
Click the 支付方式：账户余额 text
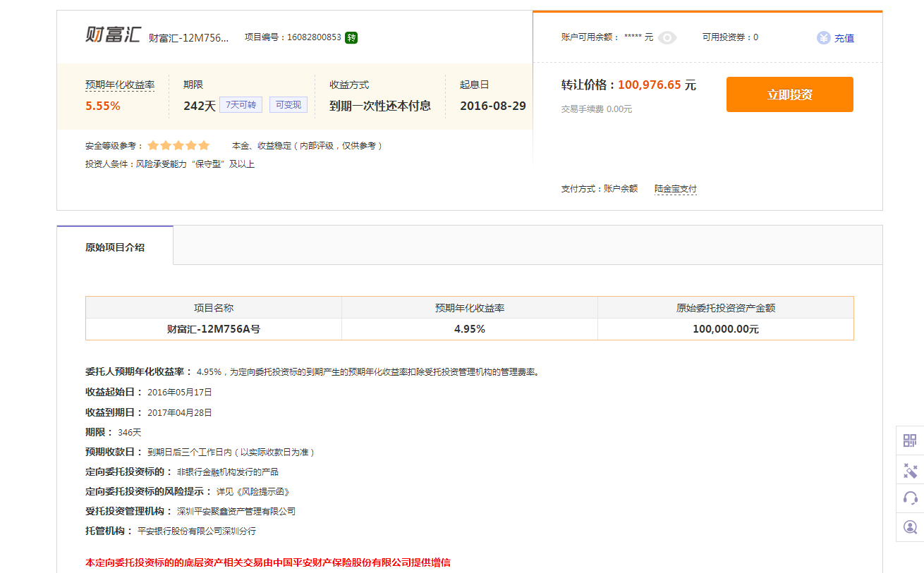(600, 189)
